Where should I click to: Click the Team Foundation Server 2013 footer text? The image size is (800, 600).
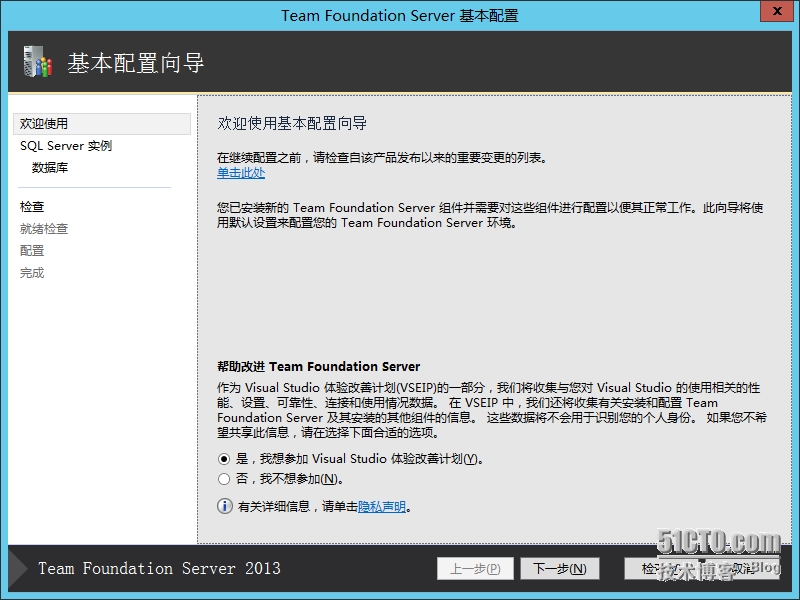(159, 568)
